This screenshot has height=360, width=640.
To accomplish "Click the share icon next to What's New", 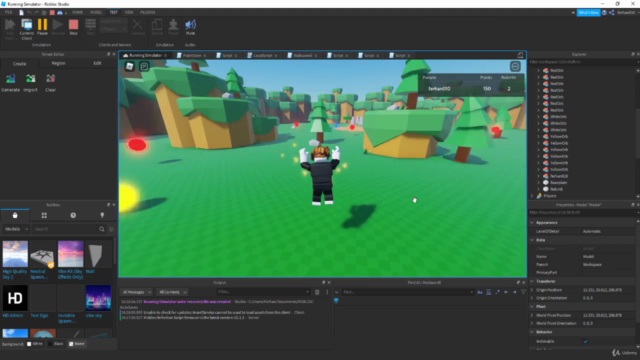I will click(612, 13).
